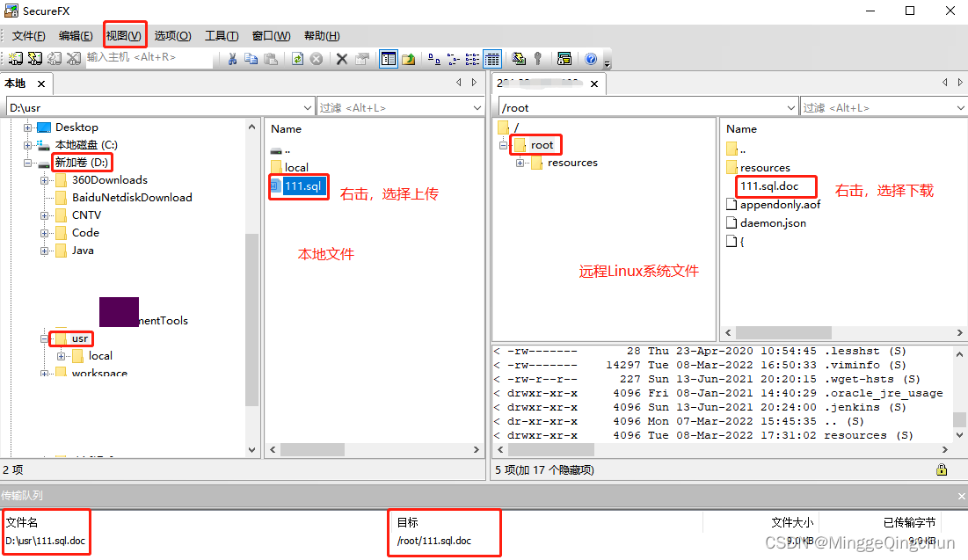The height and width of the screenshot is (560, 968).
Task: Click the Refresh icon in toolbar
Action: (297, 59)
